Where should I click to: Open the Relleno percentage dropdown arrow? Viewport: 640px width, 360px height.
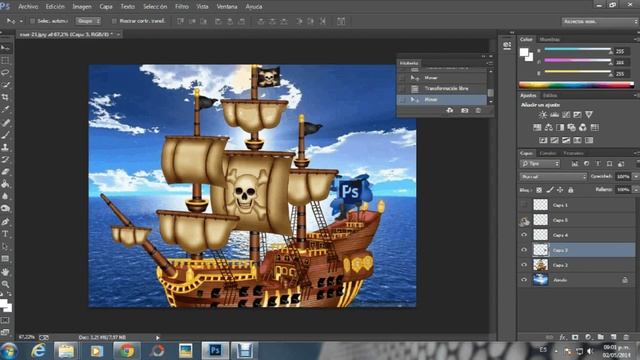[x=636, y=190]
